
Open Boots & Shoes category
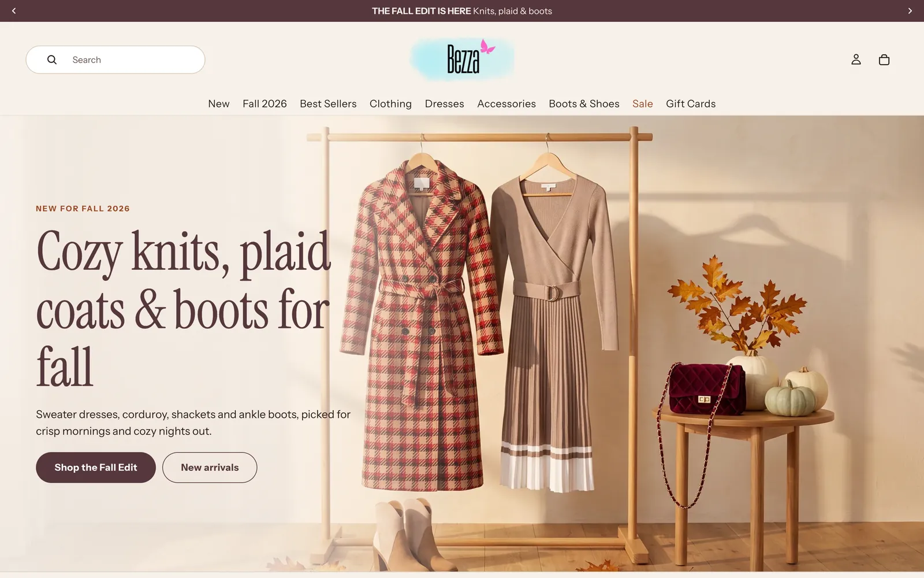click(584, 104)
